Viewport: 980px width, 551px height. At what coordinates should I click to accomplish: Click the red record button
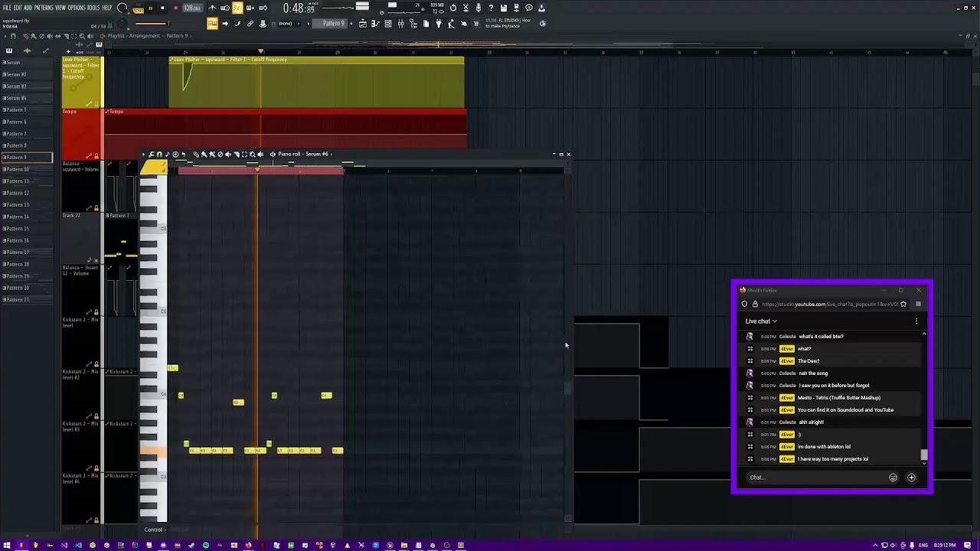pos(175,8)
